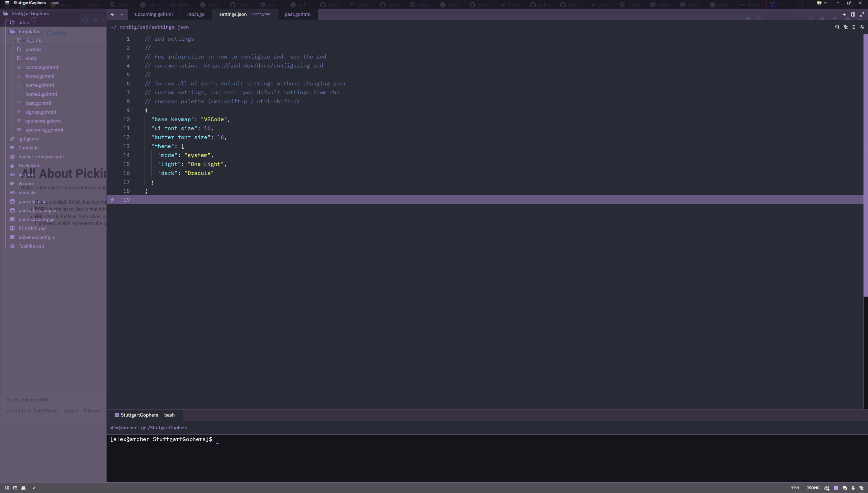The width and height of the screenshot is (868, 493).
Task: Collapse the templates folder
Action: tap(29, 31)
